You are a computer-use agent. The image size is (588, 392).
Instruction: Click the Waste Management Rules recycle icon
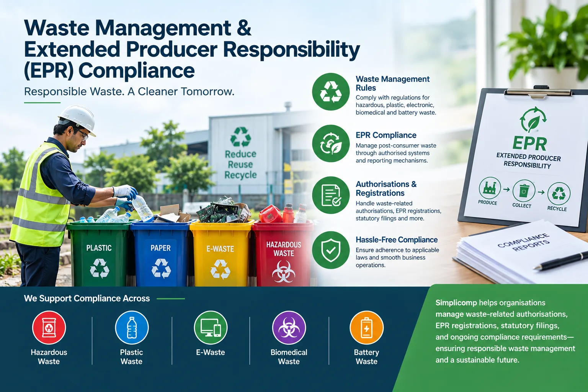331,92
